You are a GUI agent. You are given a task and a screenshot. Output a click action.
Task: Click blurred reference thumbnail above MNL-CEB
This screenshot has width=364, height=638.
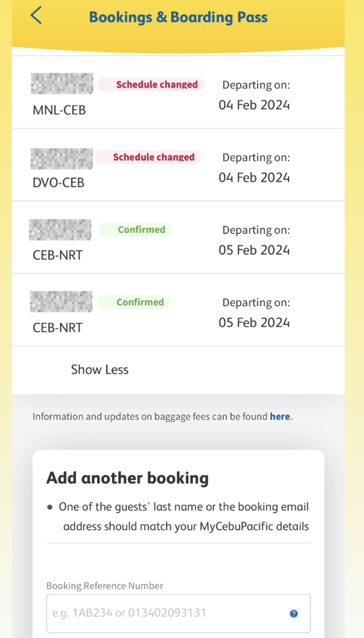pos(62,83)
